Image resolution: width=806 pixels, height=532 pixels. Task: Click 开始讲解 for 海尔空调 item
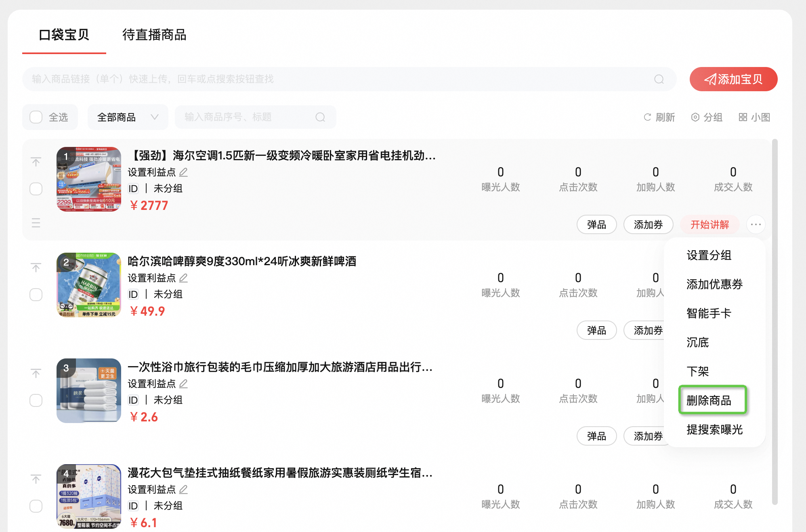709,224
